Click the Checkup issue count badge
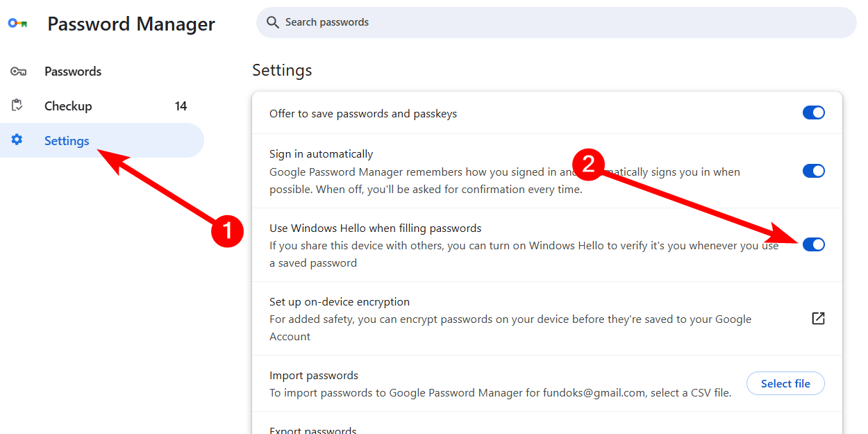 181,106
